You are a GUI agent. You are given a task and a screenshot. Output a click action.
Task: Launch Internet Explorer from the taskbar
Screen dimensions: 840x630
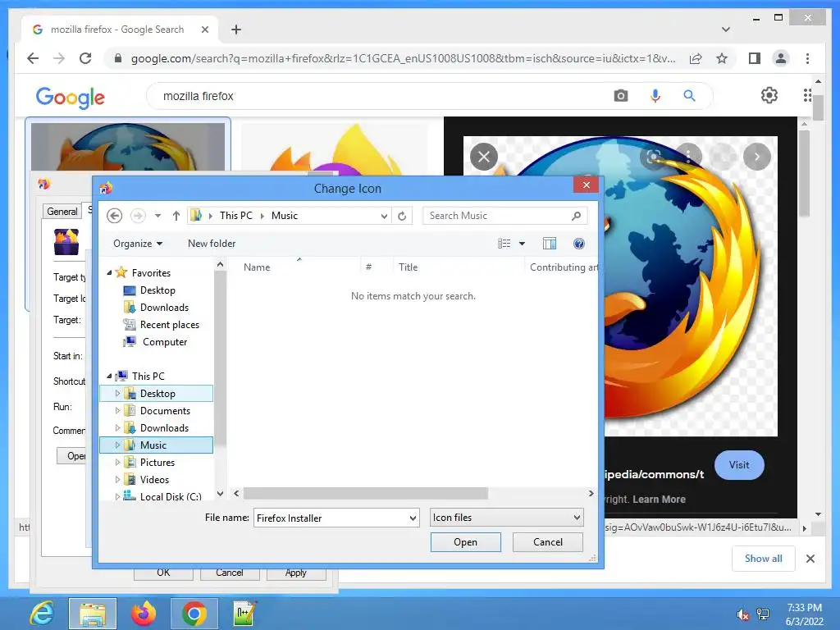[x=42, y=614]
